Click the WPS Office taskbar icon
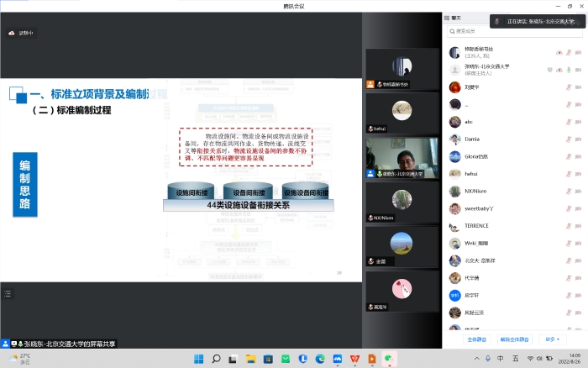This screenshot has width=588, height=368. [354, 360]
